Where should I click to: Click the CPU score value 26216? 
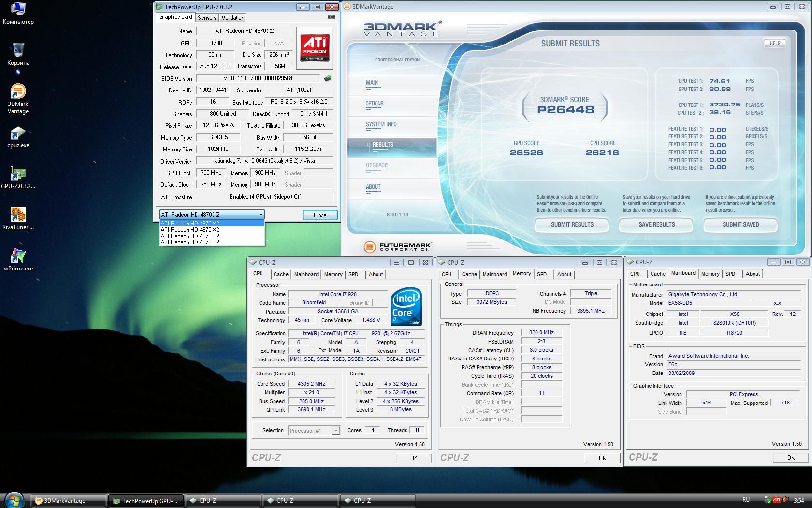(x=602, y=153)
